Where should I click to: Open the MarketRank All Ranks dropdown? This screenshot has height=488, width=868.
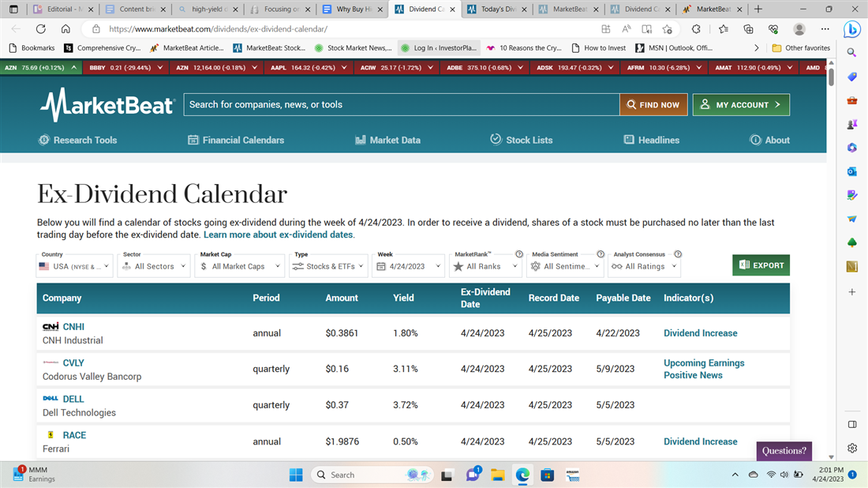click(485, 266)
